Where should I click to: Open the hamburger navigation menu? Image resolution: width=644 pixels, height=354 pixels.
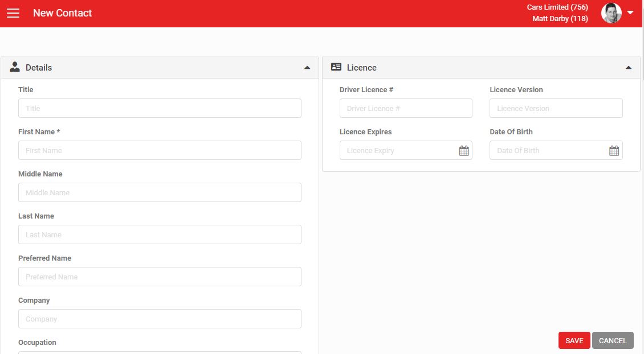tap(13, 13)
